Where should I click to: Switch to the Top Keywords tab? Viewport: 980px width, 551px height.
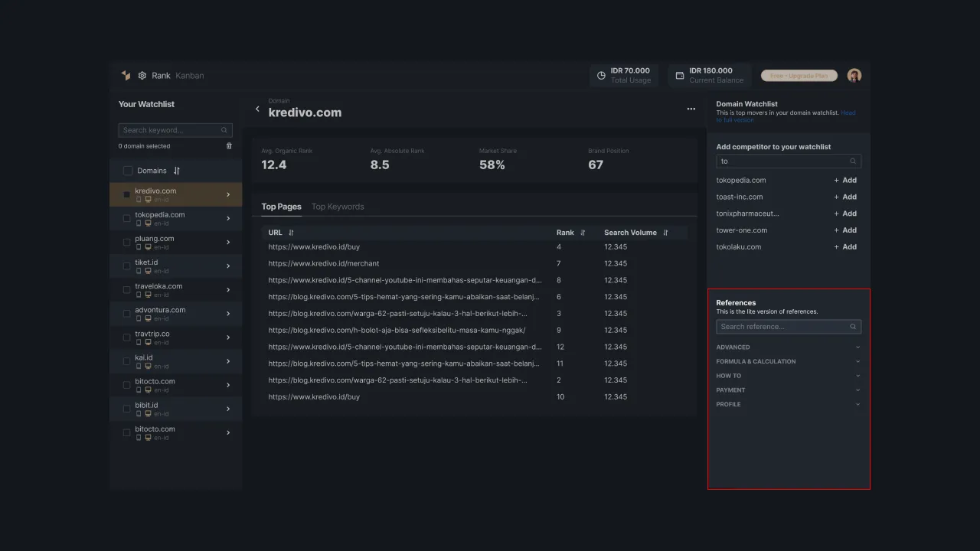tap(338, 206)
